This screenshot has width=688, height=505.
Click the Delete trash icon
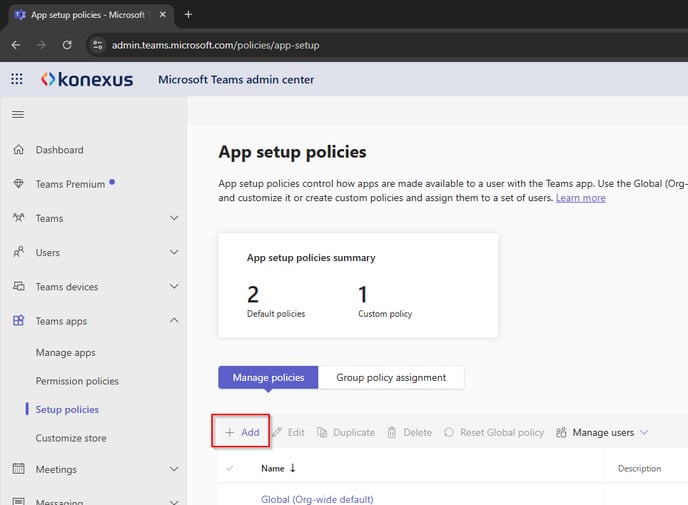(x=392, y=432)
